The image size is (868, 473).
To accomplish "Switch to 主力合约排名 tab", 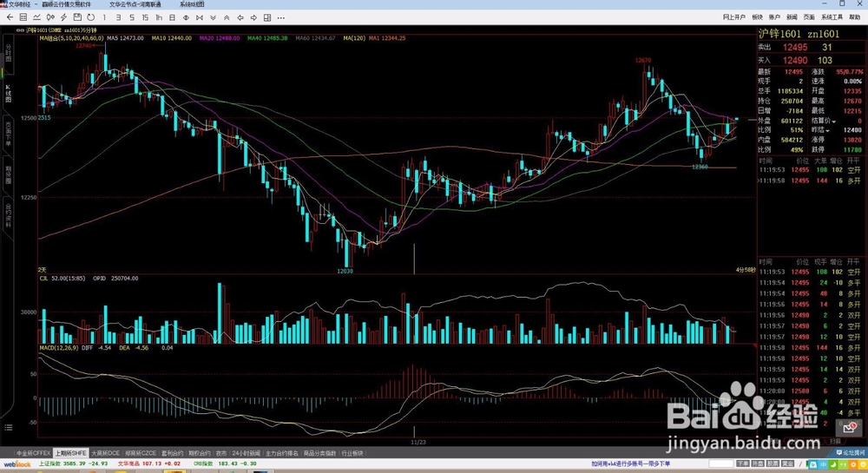I will 282,453.
